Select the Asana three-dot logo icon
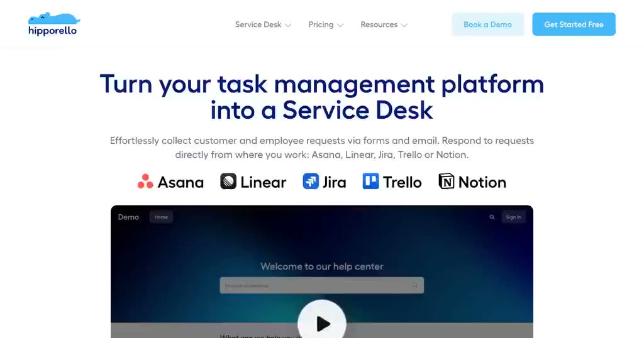644x338 pixels. click(145, 182)
